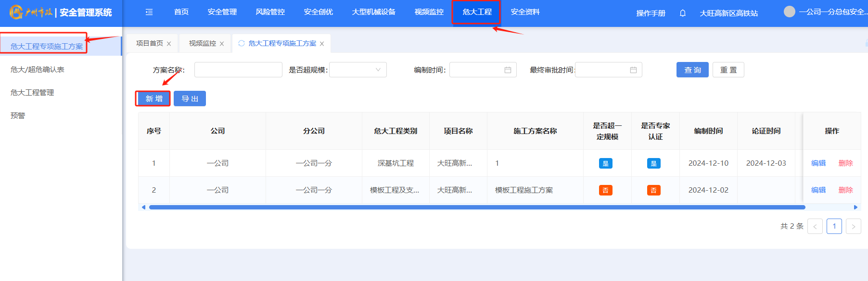Click the sidebar collapse menu icon
The image size is (868, 281).
[x=149, y=12]
